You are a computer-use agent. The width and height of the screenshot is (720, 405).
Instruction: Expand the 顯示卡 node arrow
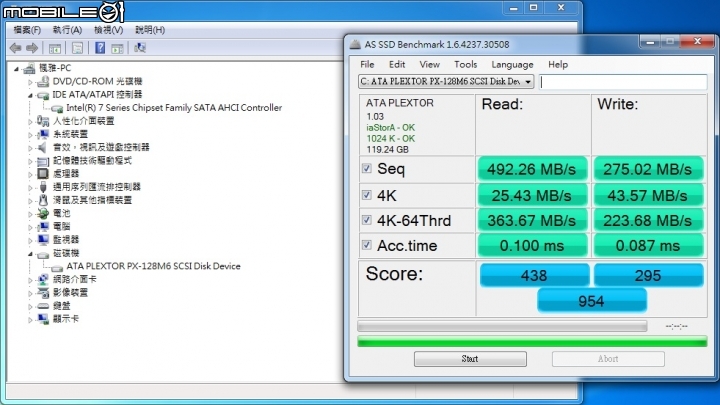pos(30,320)
